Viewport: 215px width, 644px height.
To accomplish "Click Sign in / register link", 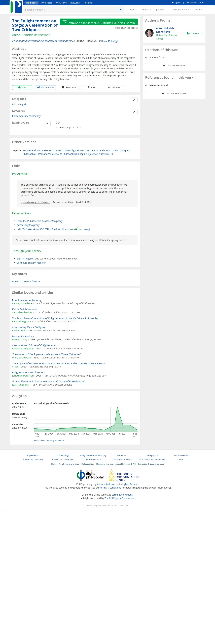I will [x=25, y=259].
